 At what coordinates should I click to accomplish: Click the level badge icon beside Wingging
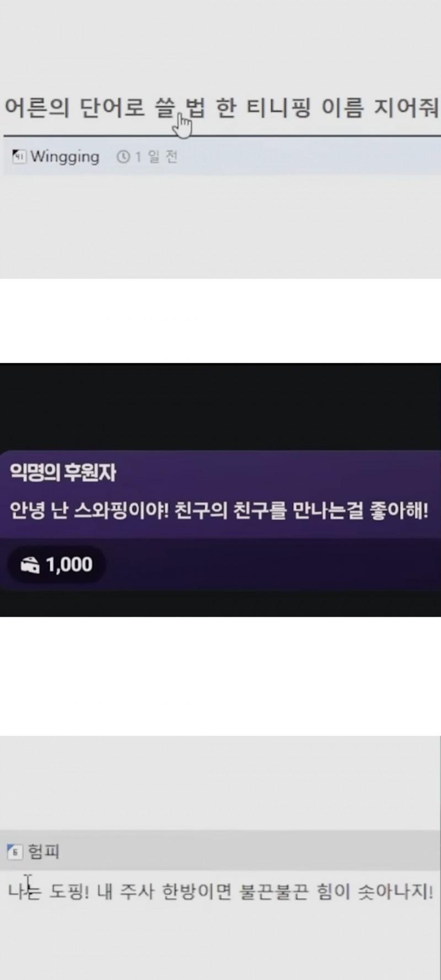coord(19,157)
